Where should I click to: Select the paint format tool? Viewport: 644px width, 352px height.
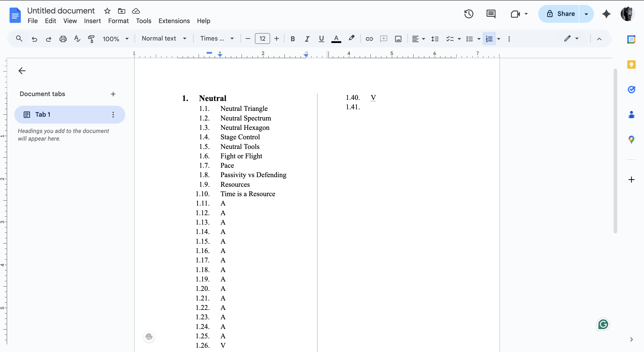91,39
